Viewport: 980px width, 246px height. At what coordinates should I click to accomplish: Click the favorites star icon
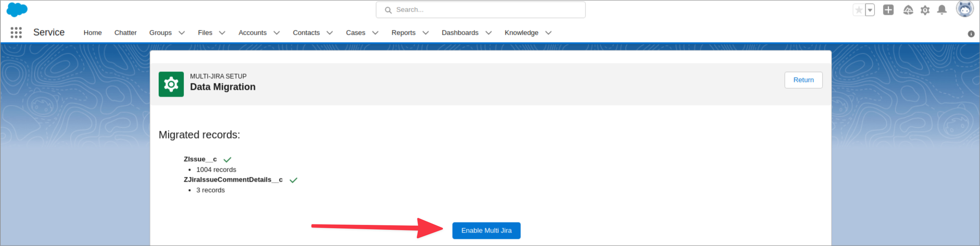click(858, 10)
